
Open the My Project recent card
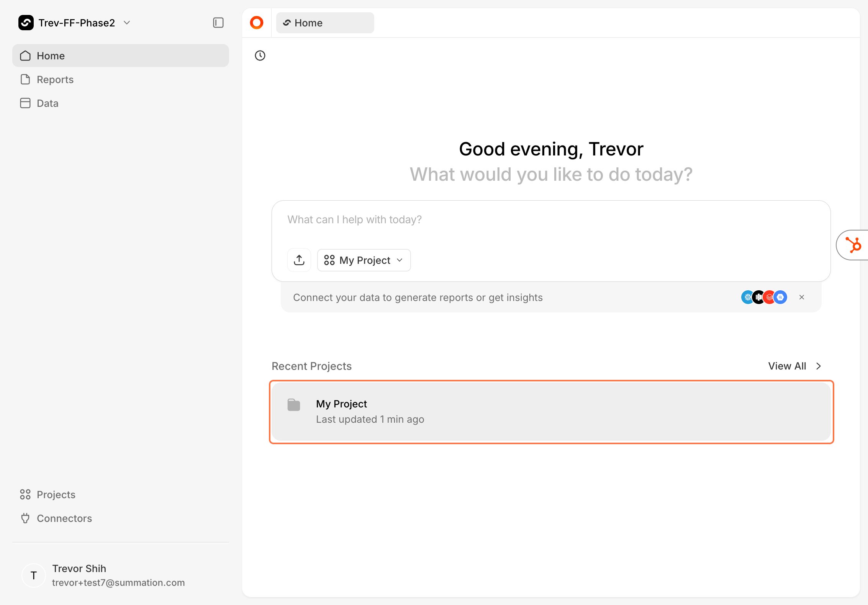coord(551,412)
